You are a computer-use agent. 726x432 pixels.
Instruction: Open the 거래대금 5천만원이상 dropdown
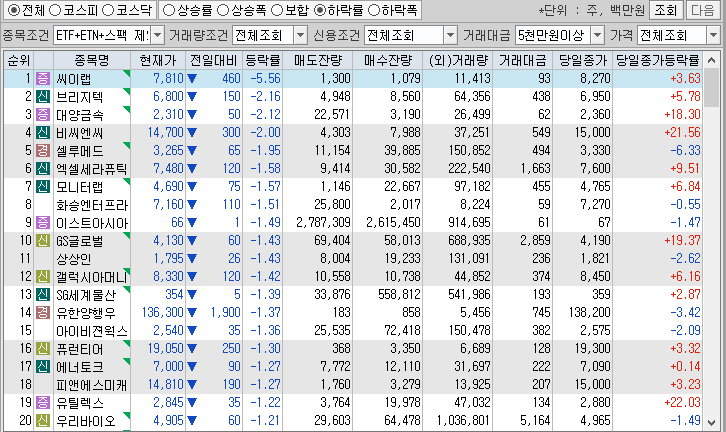598,35
